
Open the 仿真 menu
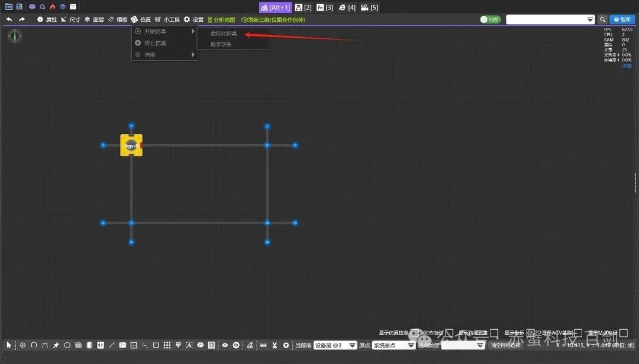141,19
